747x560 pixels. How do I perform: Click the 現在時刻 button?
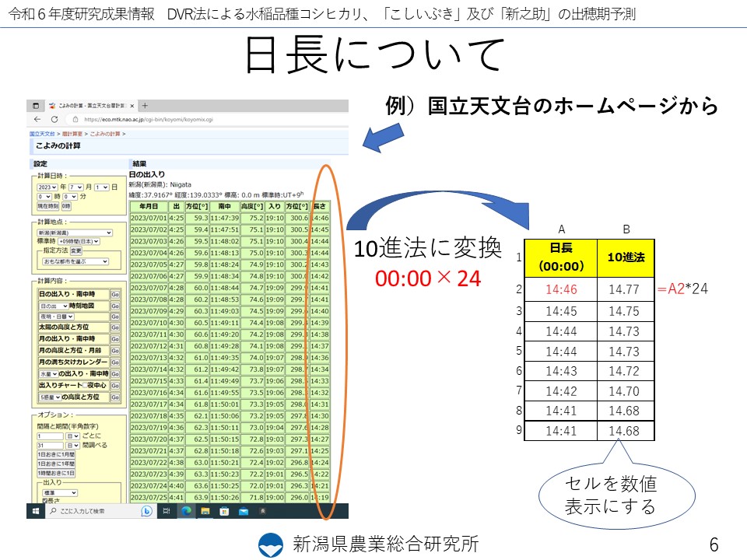pyautogui.click(x=47, y=206)
